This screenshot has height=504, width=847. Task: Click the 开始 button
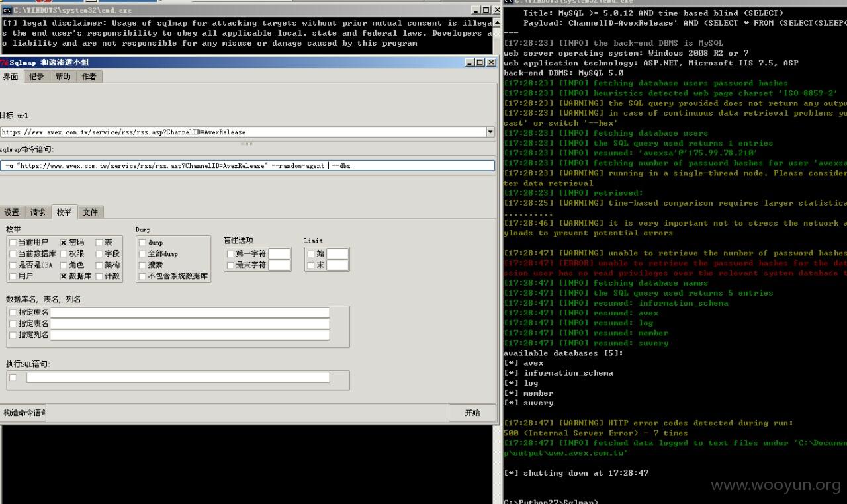pos(472,413)
